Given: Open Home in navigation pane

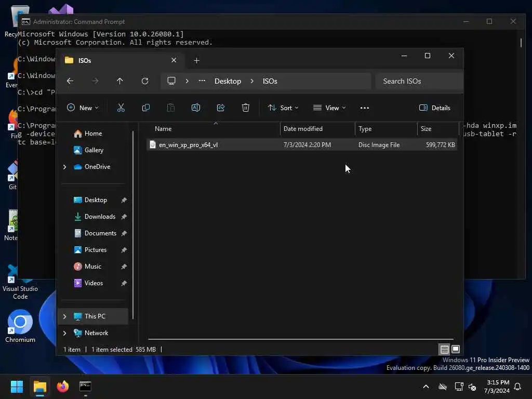Looking at the screenshot, I should tap(94, 134).
